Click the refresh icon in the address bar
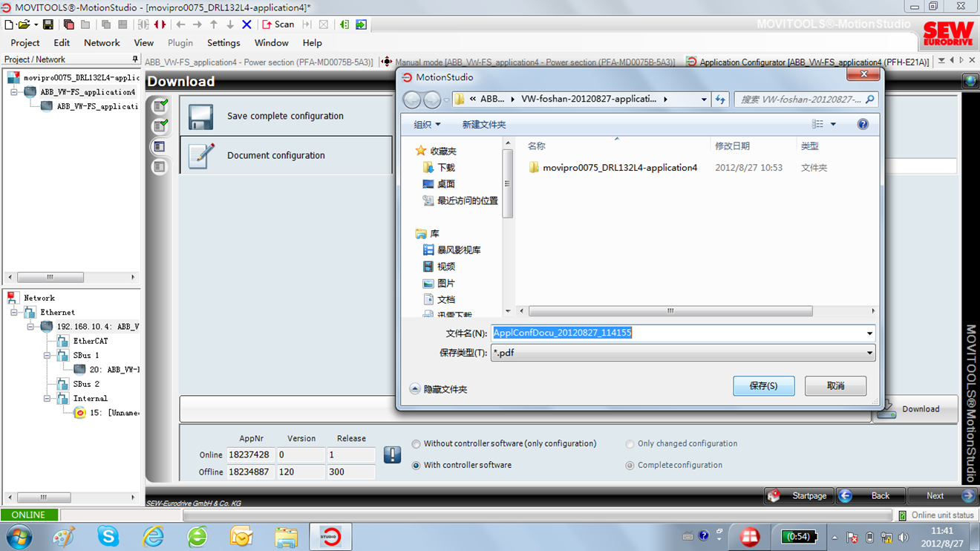 coord(720,100)
